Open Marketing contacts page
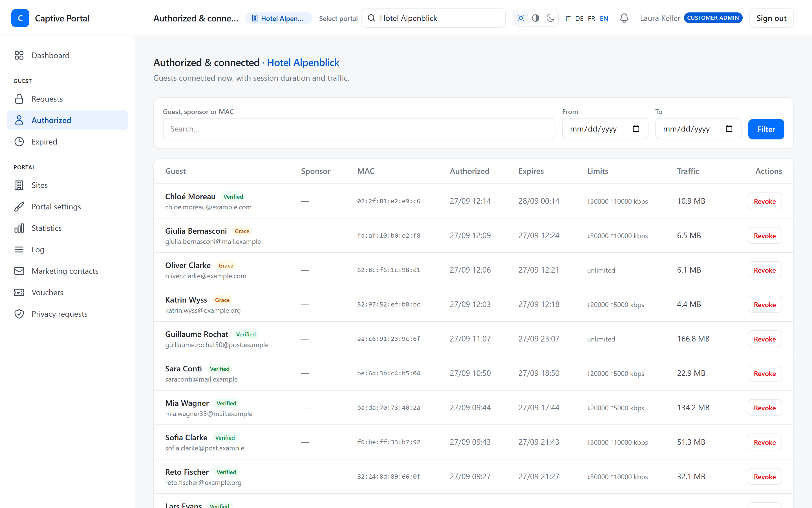 tap(67, 271)
